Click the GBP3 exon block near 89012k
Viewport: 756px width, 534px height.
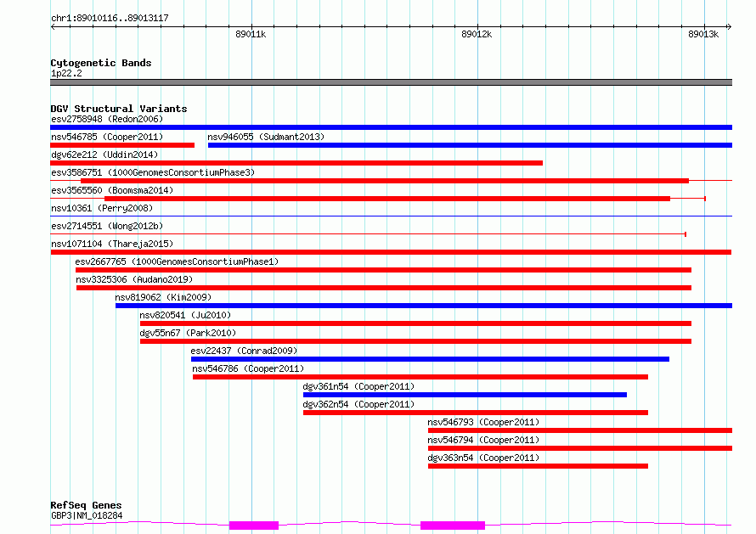click(453, 526)
